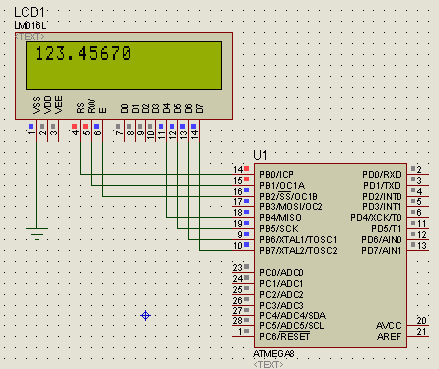Select the PD5/T1 pin label
This screenshot has width=439, height=369.
[387, 229]
